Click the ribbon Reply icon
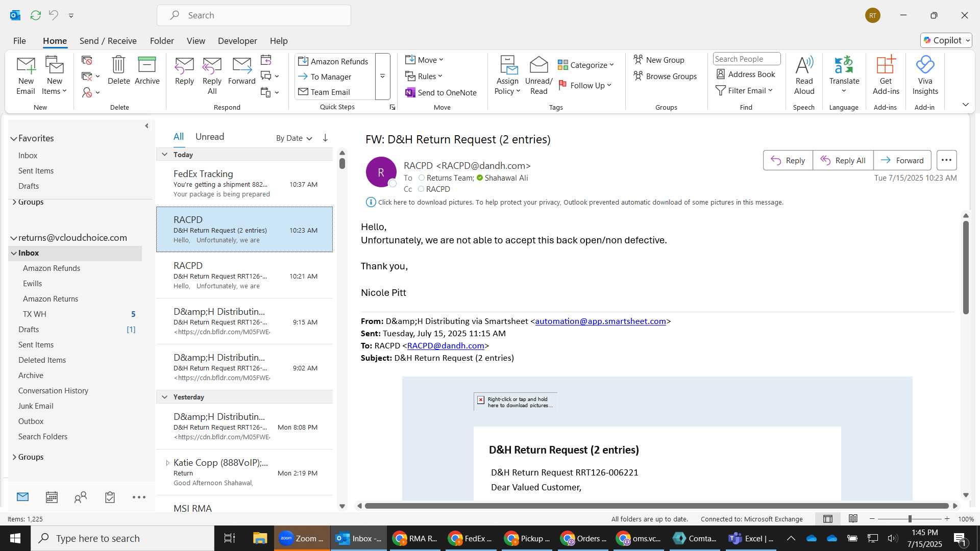The image size is (980, 551). point(184,70)
